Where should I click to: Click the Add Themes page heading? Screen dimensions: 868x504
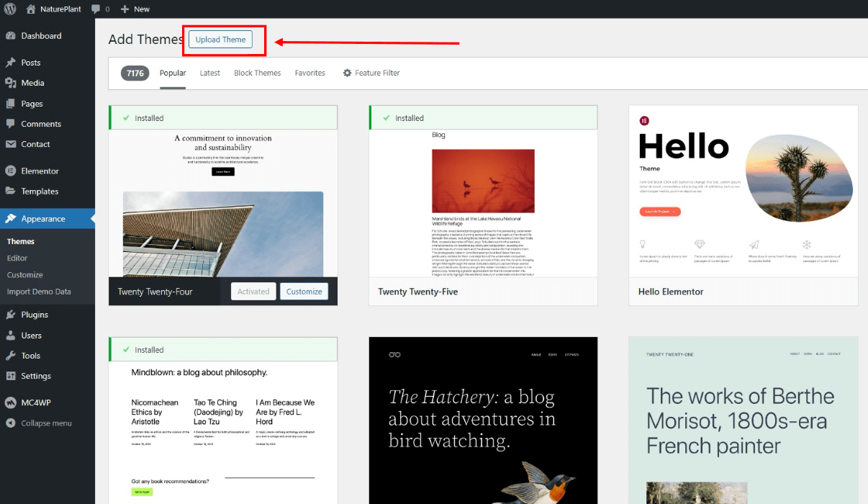[146, 40]
